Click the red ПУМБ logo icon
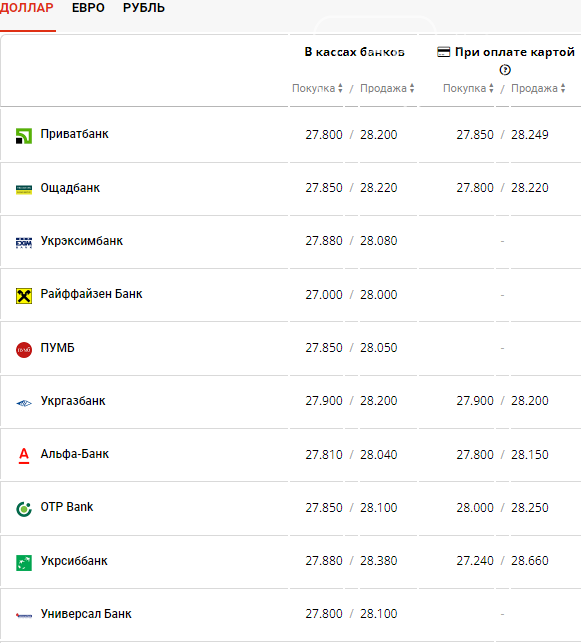The width and height of the screenshot is (581, 643). pos(24,350)
